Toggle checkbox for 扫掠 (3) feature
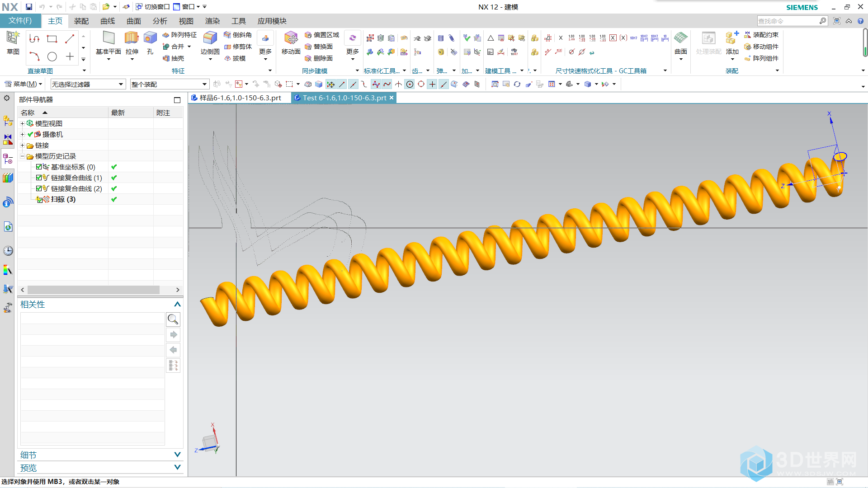Image resolution: width=868 pixels, height=488 pixels. click(40, 200)
